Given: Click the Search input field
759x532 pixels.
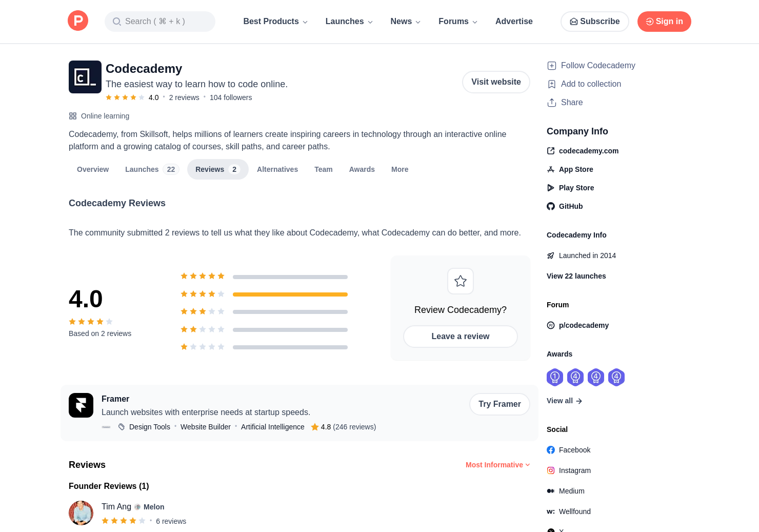Looking at the screenshot, I should click(160, 22).
